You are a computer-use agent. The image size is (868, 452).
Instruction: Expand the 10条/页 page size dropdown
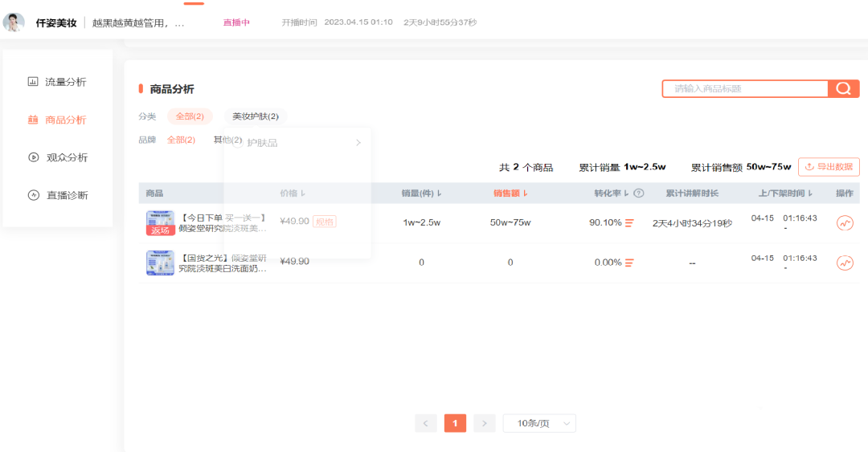[539, 423]
